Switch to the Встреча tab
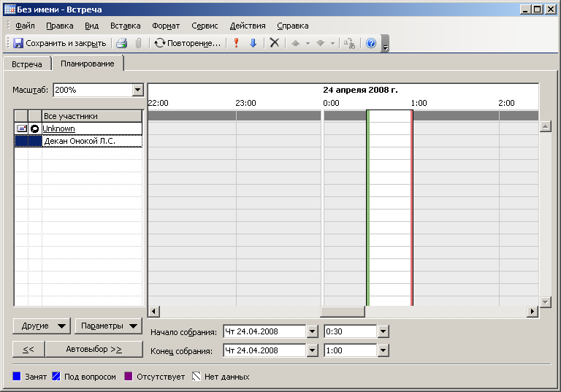 [27, 64]
